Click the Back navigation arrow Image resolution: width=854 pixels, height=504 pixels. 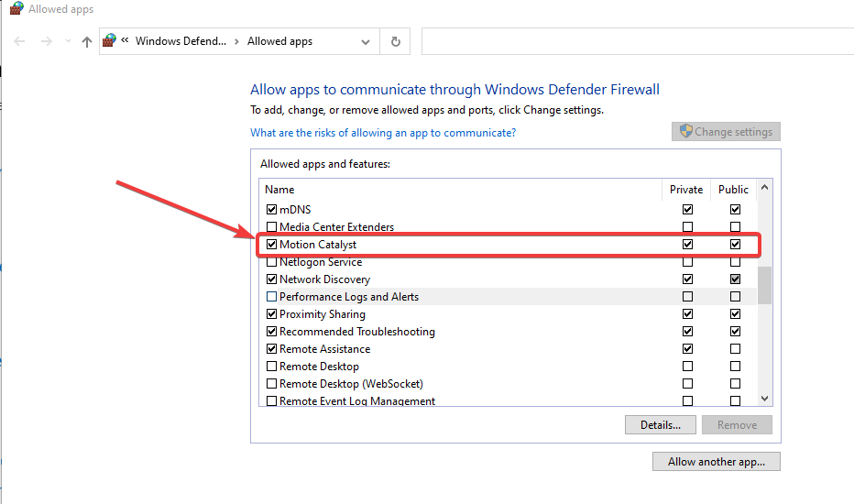[x=19, y=41]
